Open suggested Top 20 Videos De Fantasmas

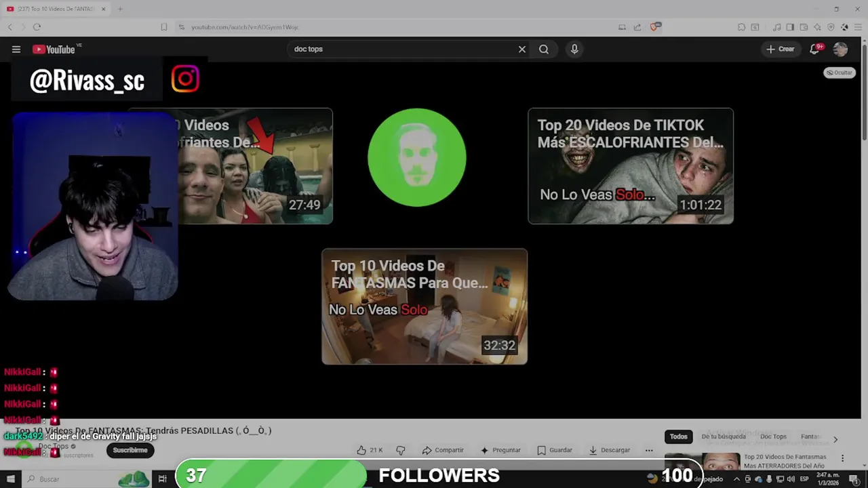coord(785,462)
